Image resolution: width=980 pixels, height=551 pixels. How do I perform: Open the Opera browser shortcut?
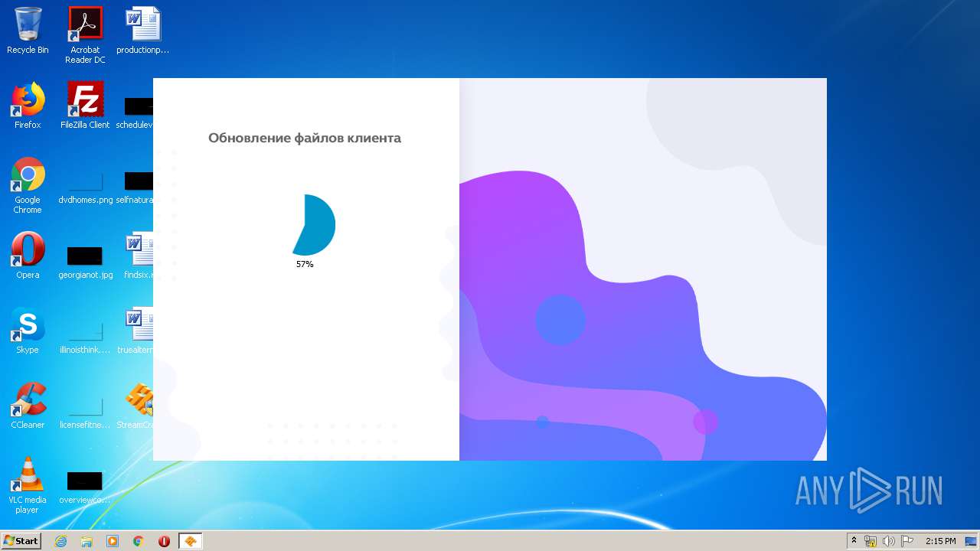(x=28, y=256)
